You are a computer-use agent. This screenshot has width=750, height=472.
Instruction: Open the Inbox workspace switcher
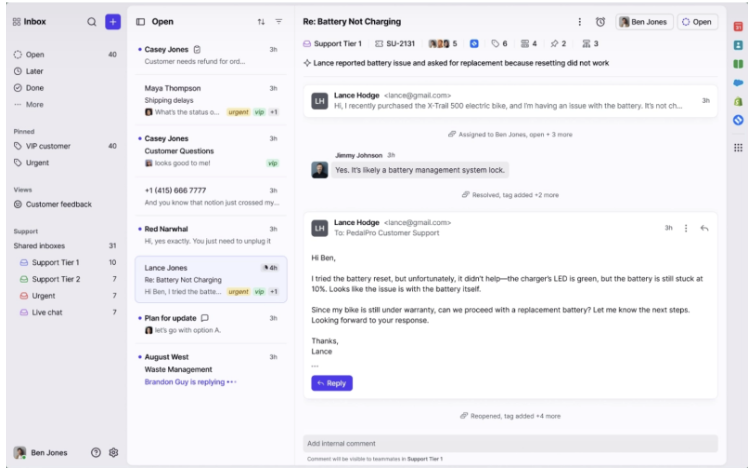29,22
